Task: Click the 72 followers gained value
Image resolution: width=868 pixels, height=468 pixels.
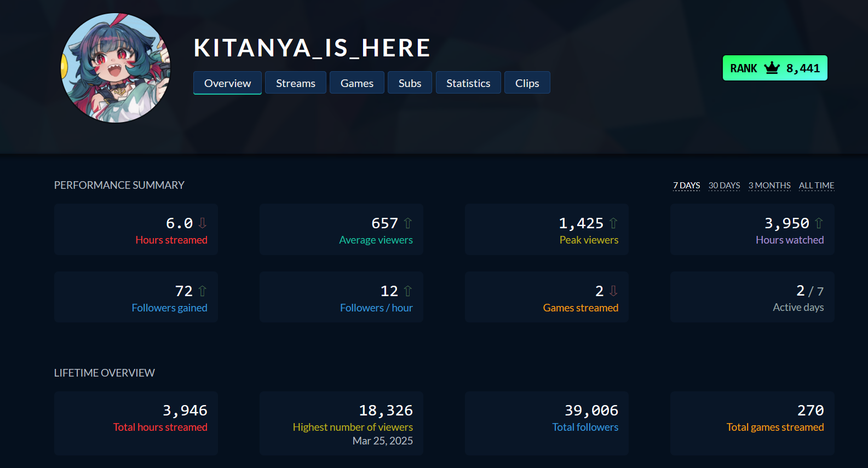Action: pos(184,291)
